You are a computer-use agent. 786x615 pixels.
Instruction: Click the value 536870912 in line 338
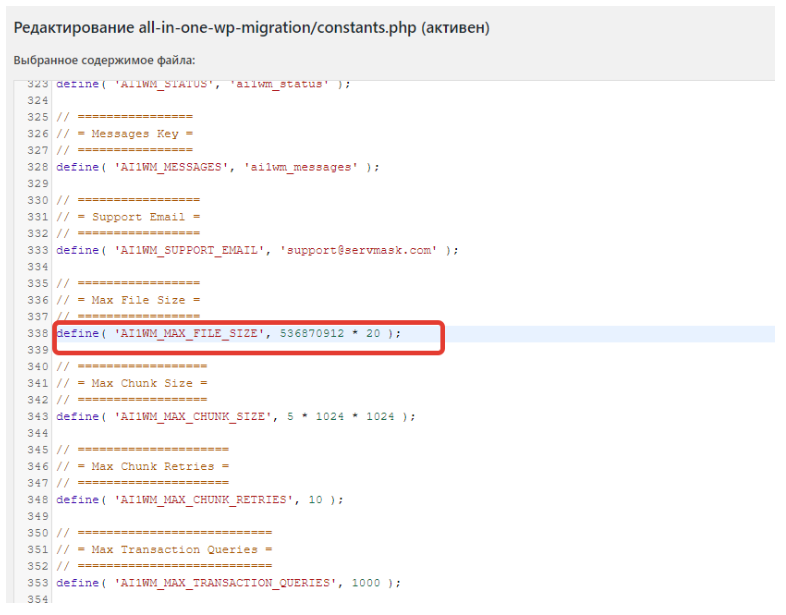coord(312,333)
